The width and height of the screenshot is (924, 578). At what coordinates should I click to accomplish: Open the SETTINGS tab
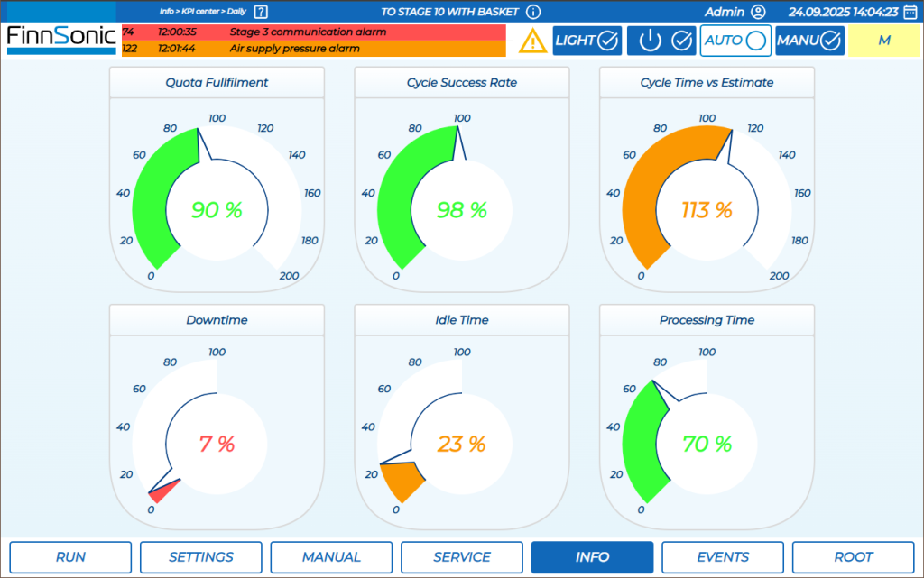click(201, 557)
